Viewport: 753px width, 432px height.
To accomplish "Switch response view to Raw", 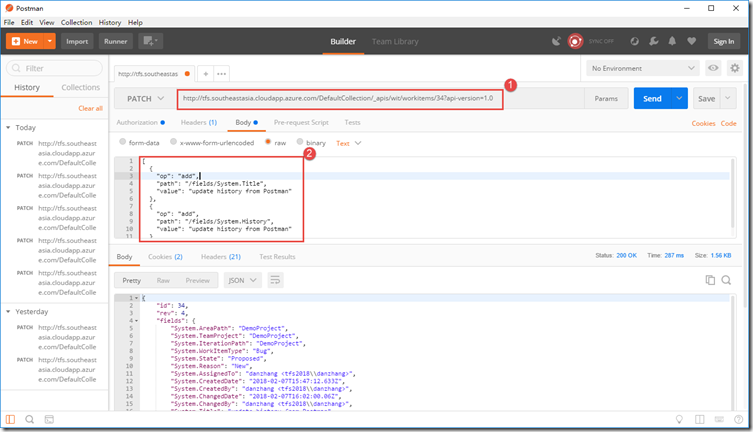I will click(x=163, y=280).
